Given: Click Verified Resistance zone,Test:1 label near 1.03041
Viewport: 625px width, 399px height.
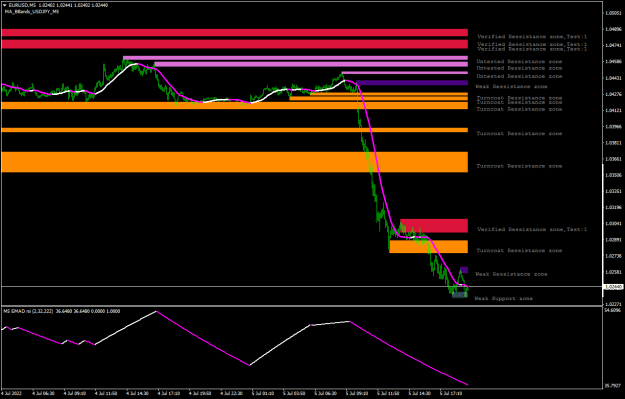Looking at the screenshot, I should pos(532,229).
